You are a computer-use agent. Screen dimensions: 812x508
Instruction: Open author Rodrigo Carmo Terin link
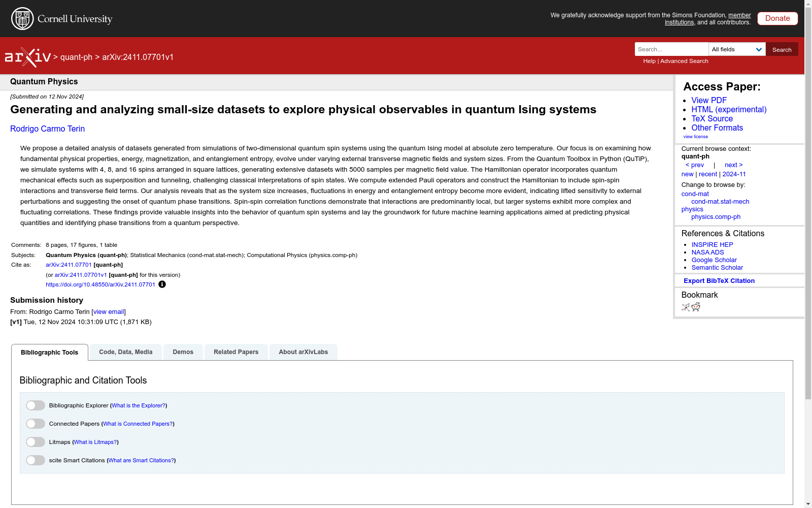click(48, 129)
